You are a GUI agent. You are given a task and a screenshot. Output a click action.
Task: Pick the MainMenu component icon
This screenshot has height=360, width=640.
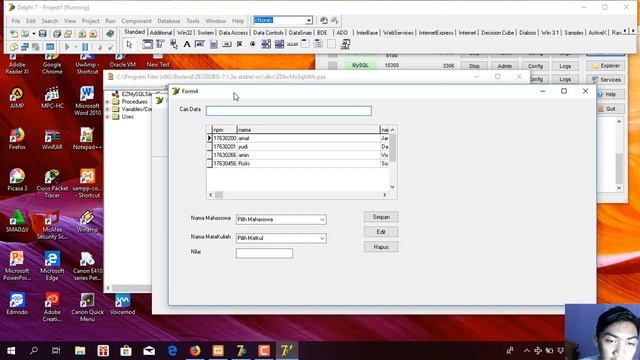[160, 44]
